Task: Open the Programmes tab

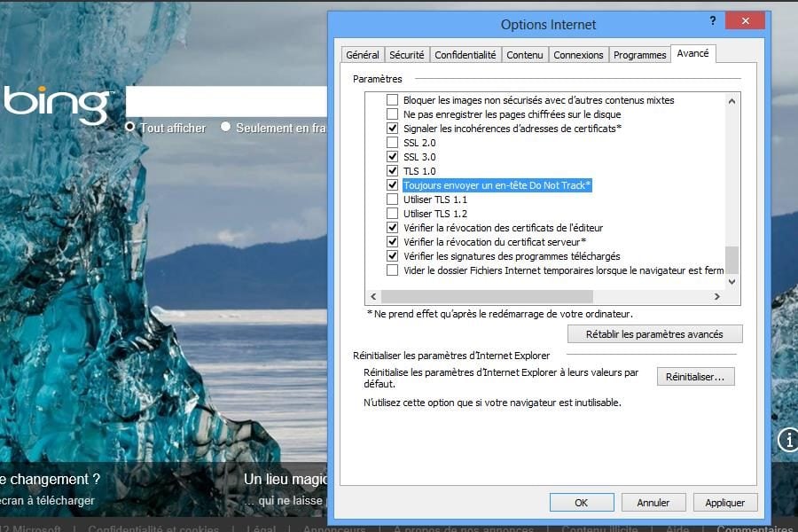Action: (639, 55)
